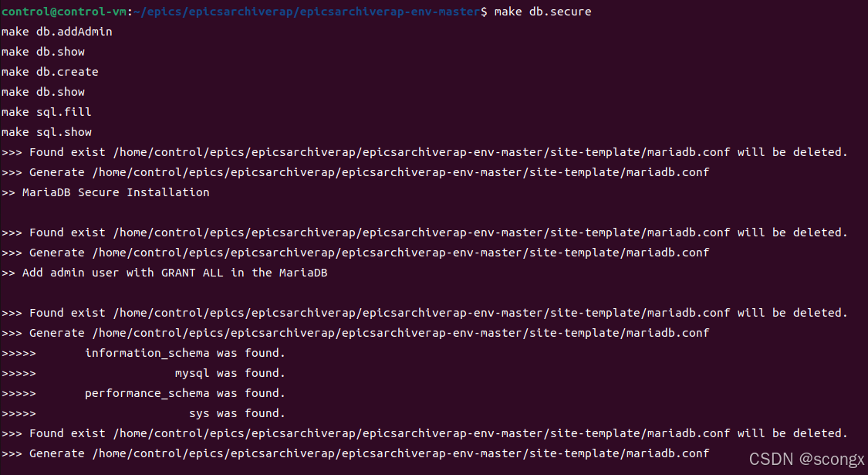Screen dimensions: 868x475
Task: Select the make db.secure command text
Action: pos(540,11)
